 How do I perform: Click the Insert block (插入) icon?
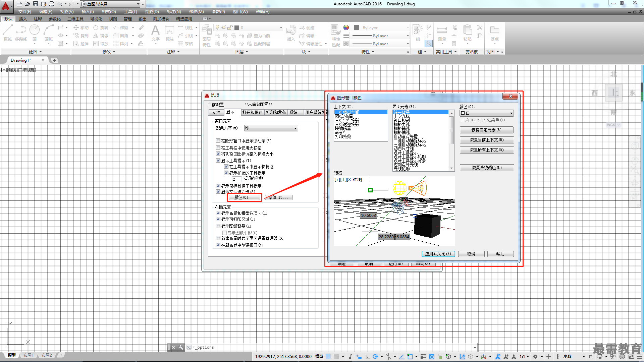pyautogui.click(x=291, y=33)
